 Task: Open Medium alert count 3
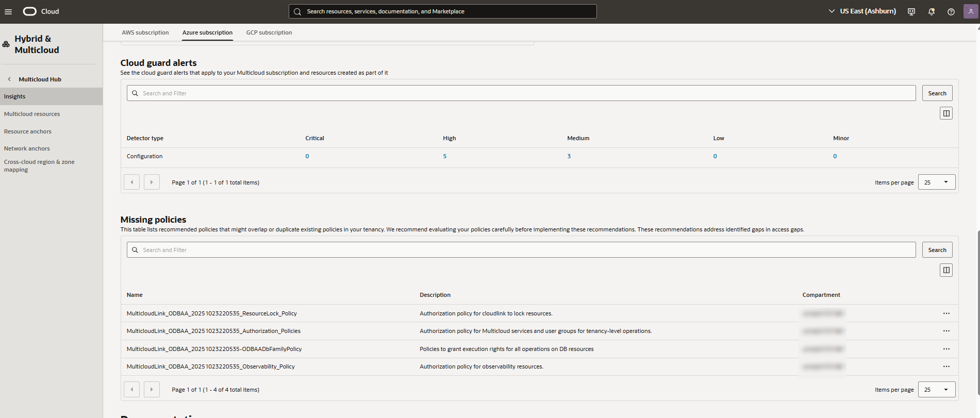click(569, 156)
